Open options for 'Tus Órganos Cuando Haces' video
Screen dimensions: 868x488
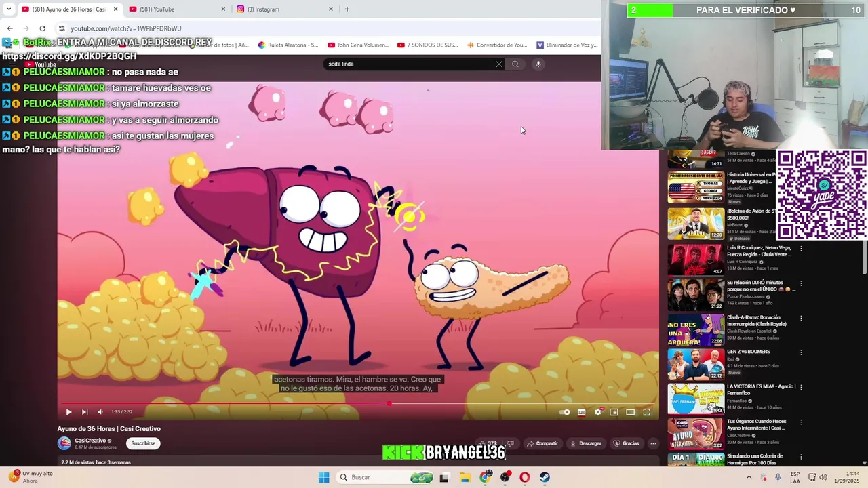801,422
